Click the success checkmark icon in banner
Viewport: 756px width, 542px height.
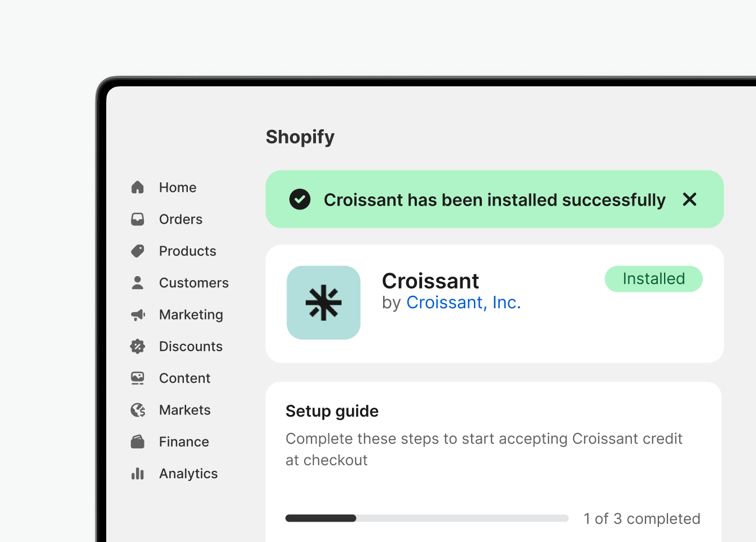(300, 199)
